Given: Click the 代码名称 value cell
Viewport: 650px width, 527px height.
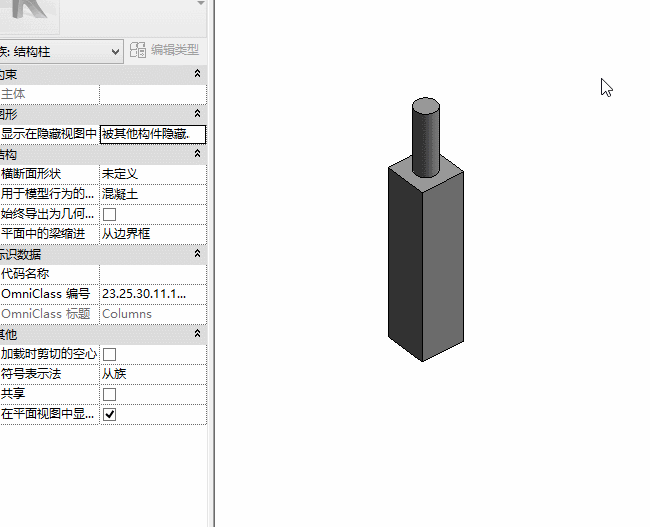Looking at the screenshot, I should (153, 274).
